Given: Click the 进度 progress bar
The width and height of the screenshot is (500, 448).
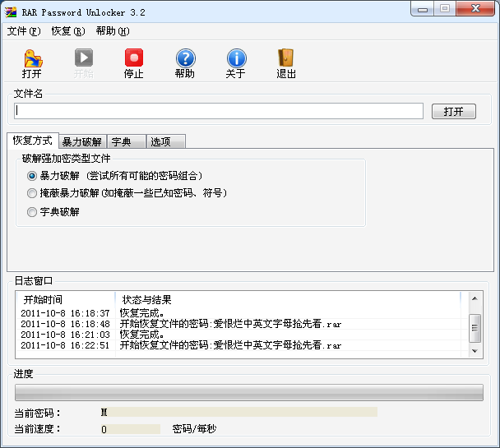Looking at the screenshot, I should 249,393.
